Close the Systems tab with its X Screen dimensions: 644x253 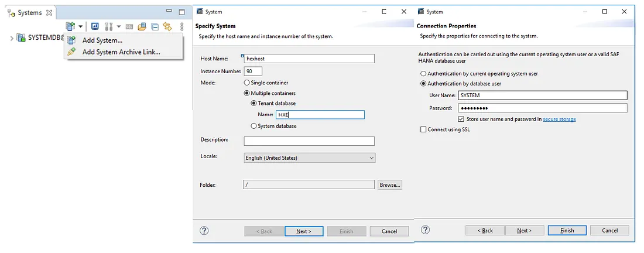pos(49,13)
